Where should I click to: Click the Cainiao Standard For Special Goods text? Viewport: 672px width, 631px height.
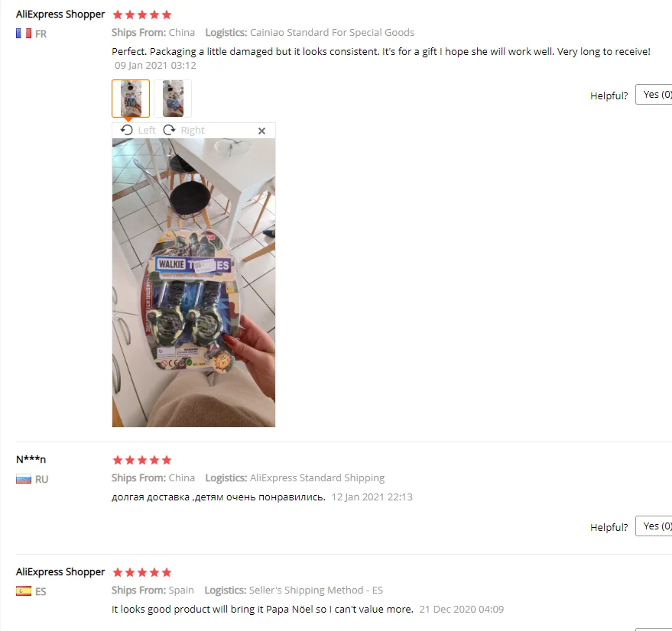click(332, 33)
